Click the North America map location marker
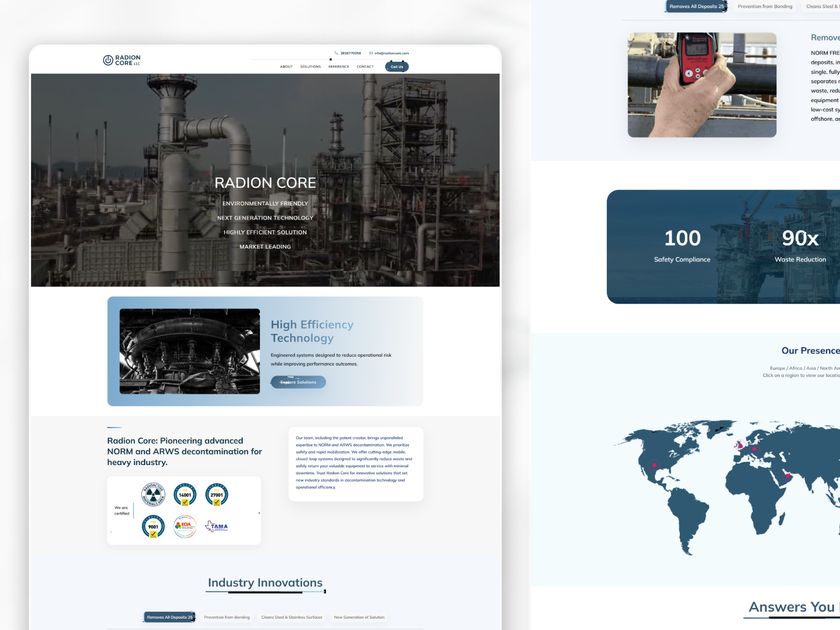 click(654, 465)
